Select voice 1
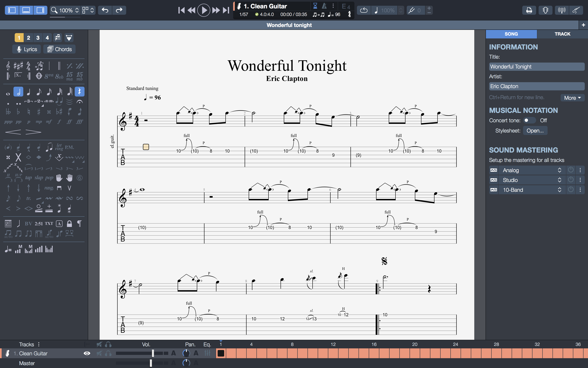Screen dimensions: 588x368 (19, 38)
